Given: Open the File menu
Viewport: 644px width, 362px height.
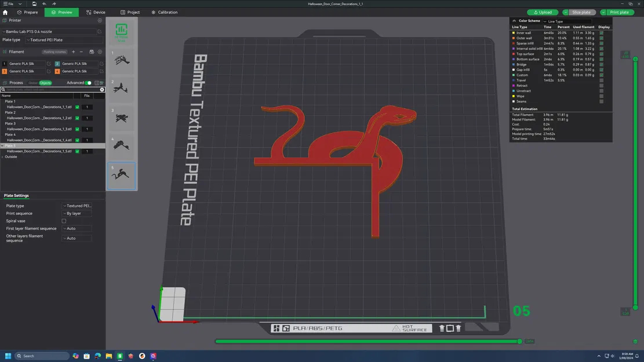Looking at the screenshot, I should coord(8,3).
